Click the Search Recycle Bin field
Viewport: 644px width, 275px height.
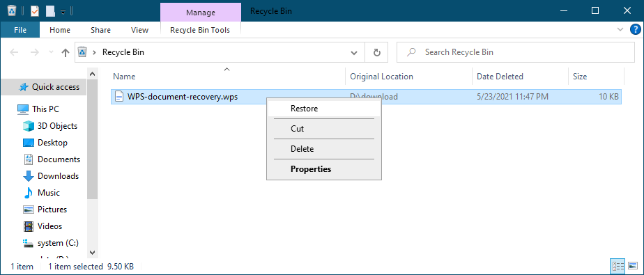tap(516, 52)
